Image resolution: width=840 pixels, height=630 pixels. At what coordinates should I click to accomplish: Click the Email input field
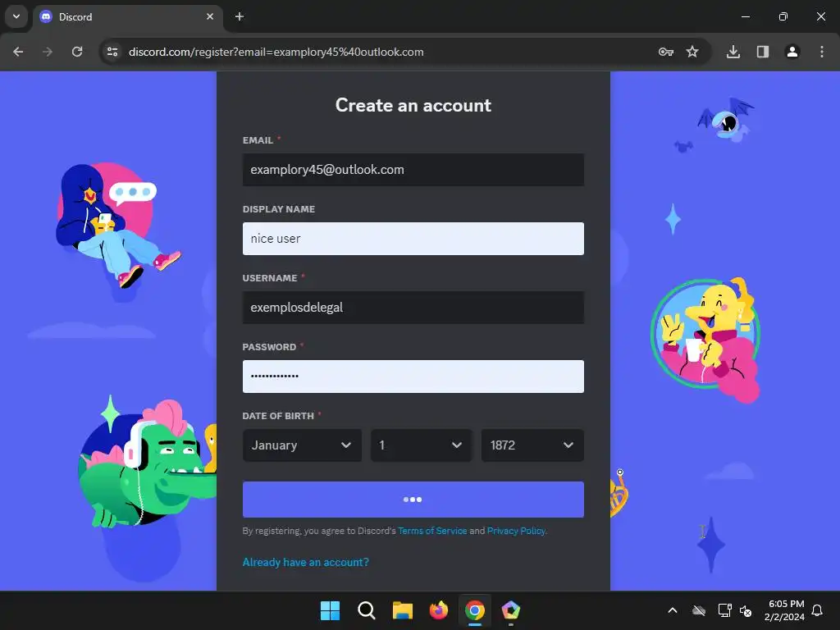[413, 170]
